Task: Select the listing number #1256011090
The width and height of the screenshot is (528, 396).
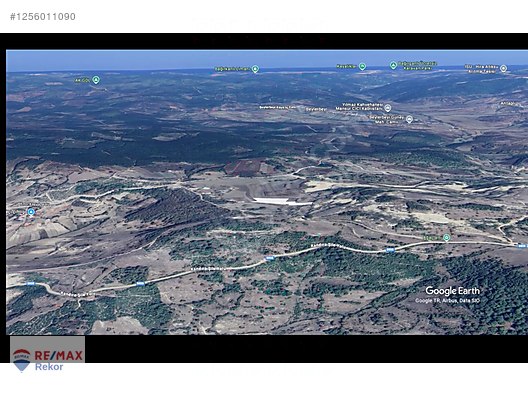Action: click(x=43, y=16)
